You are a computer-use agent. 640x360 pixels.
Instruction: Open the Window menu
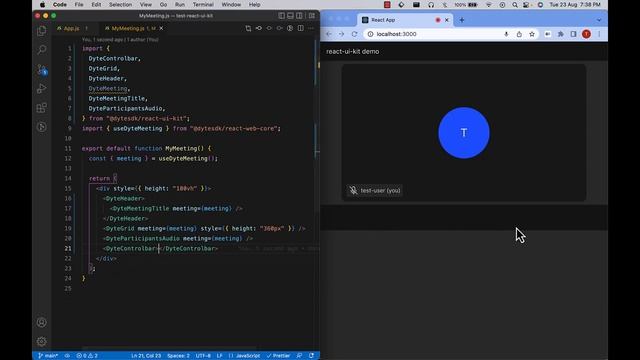coord(231,4)
